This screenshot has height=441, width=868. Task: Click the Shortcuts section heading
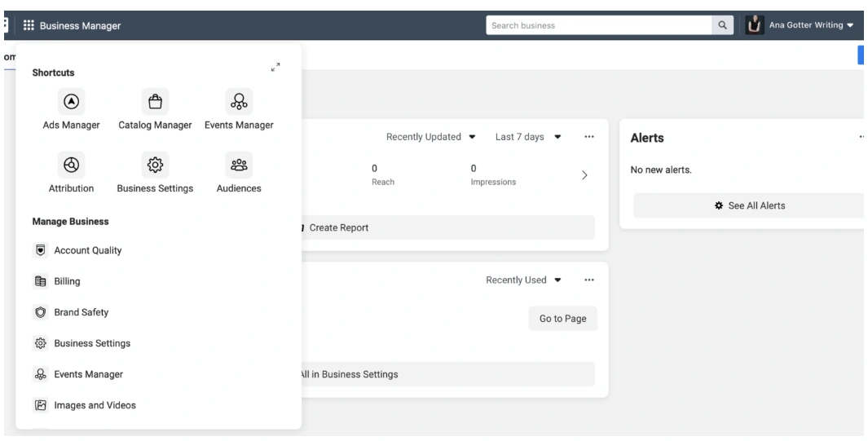point(53,73)
